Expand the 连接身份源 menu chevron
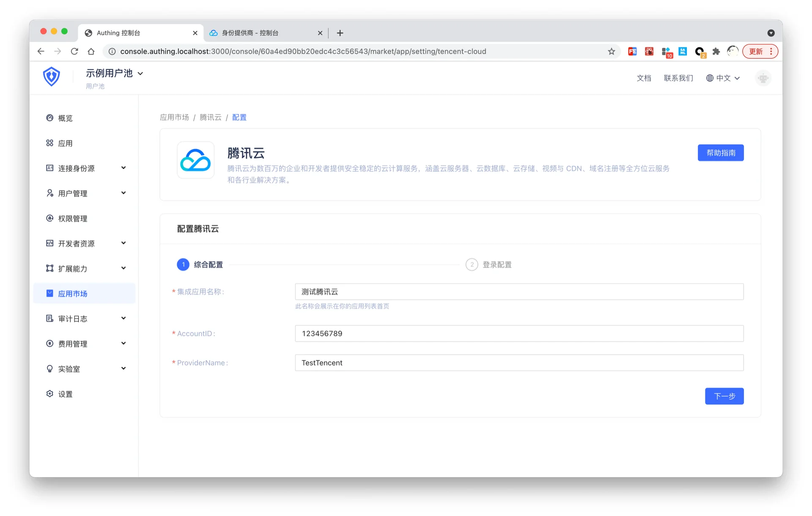Viewport: 812px width, 516px height. pos(123,168)
